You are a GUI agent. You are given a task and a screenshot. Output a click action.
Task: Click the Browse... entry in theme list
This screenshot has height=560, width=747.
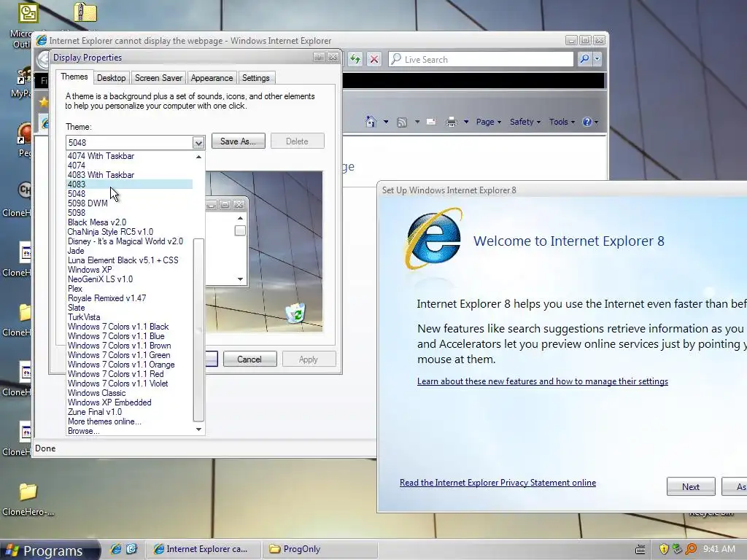click(130, 431)
